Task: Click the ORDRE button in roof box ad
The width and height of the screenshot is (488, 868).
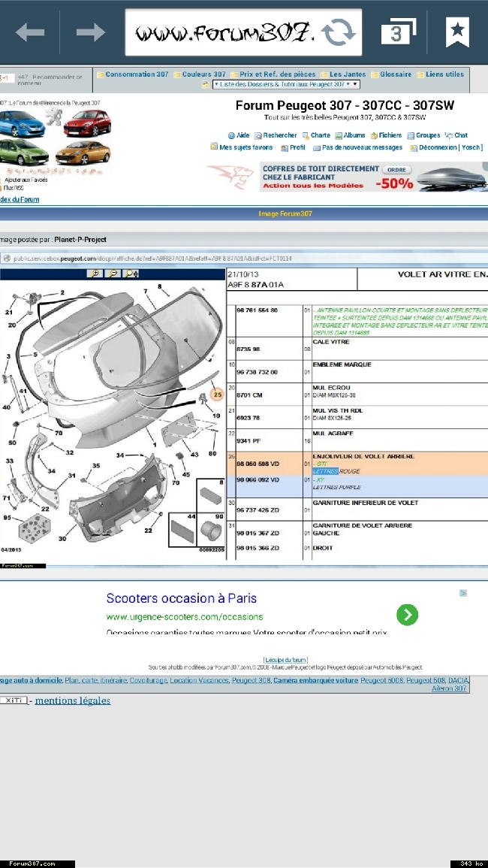Action: click(x=396, y=169)
